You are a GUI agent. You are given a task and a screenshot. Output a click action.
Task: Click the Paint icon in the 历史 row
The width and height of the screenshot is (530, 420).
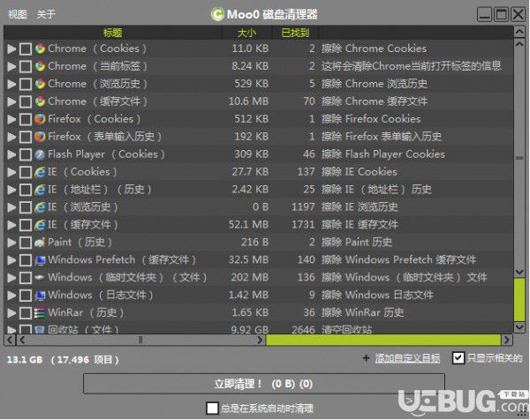[x=40, y=242]
